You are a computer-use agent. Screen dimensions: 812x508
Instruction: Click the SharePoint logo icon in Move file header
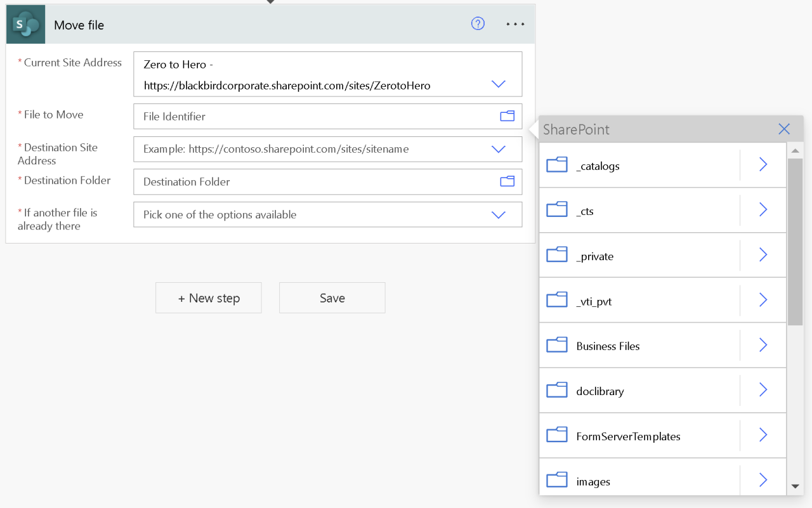tap(25, 25)
